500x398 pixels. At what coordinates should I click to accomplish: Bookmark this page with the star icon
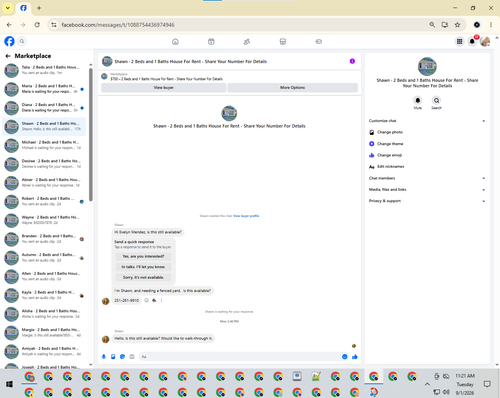pos(457,25)
